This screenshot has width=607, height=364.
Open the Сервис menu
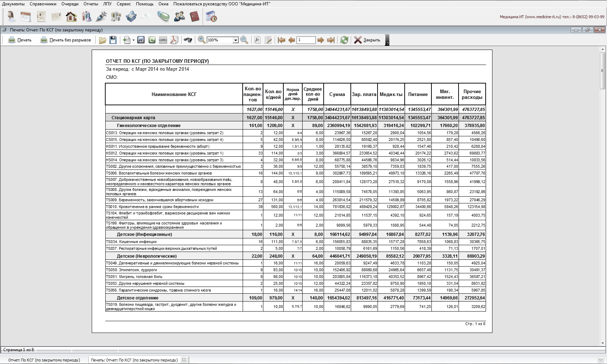pos(124,4)
